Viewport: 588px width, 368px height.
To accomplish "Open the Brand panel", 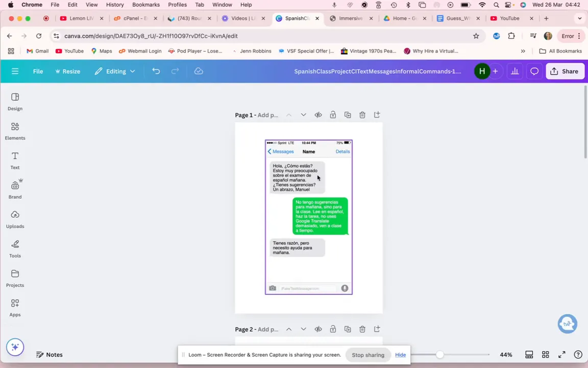I will [x=15, y=190].
